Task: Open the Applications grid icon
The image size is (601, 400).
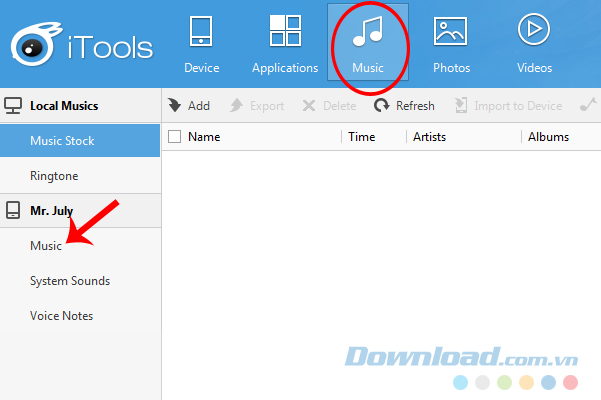Action: click(x=285, y=31)
